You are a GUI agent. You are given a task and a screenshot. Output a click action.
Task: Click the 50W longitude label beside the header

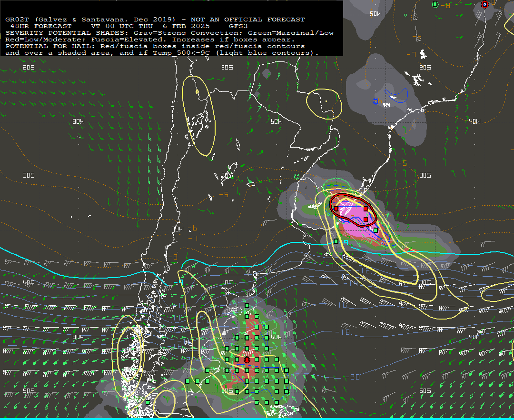tap(376, 14)
